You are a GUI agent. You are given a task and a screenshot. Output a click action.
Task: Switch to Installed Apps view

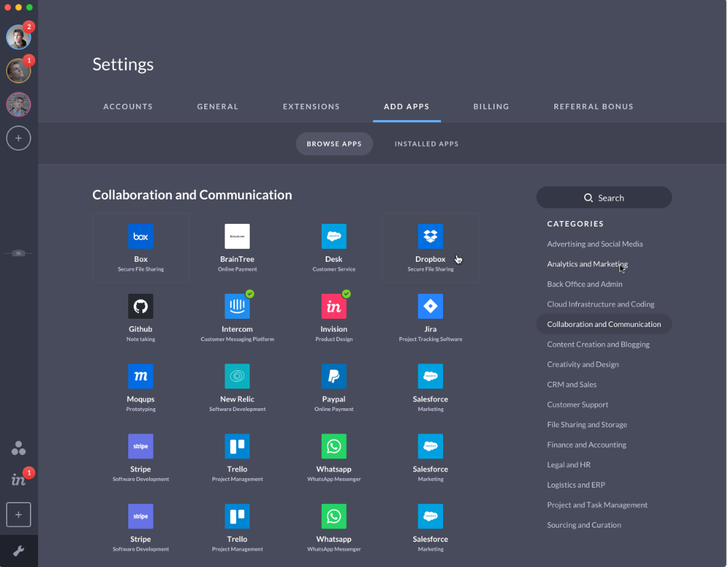pos(427,144)
